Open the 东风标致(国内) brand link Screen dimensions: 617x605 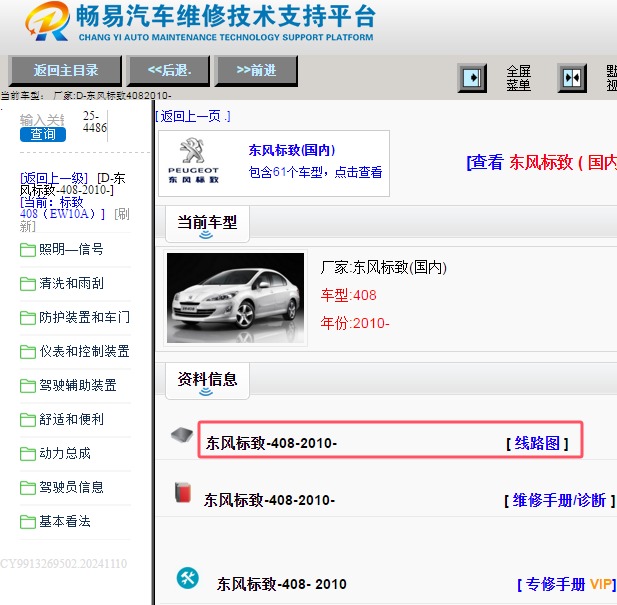(292, 150)
